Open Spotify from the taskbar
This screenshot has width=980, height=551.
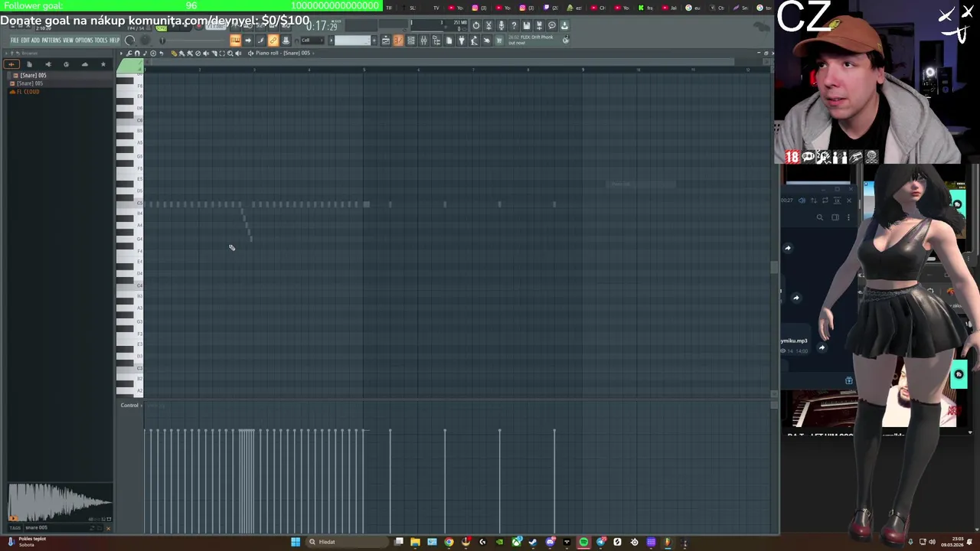[583, 542]
